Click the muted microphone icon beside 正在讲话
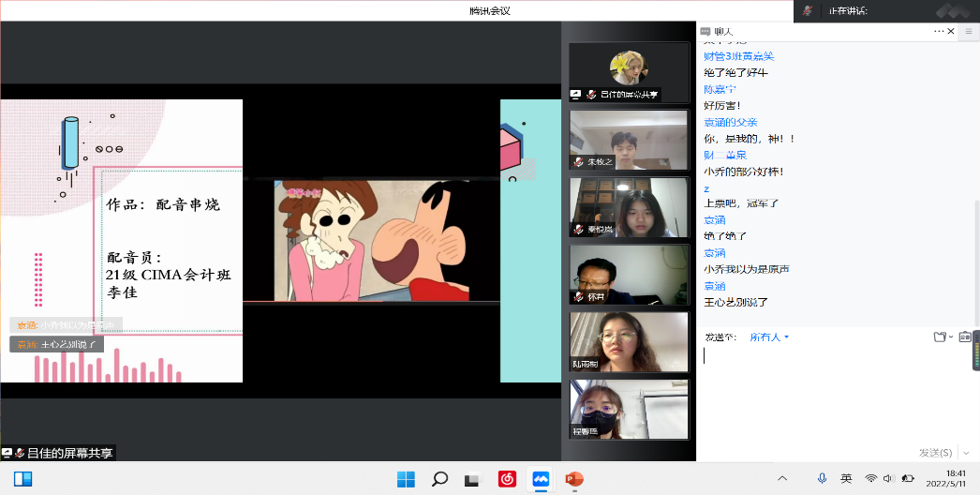This screenshot has height=495, width=980. click(807, 11)
